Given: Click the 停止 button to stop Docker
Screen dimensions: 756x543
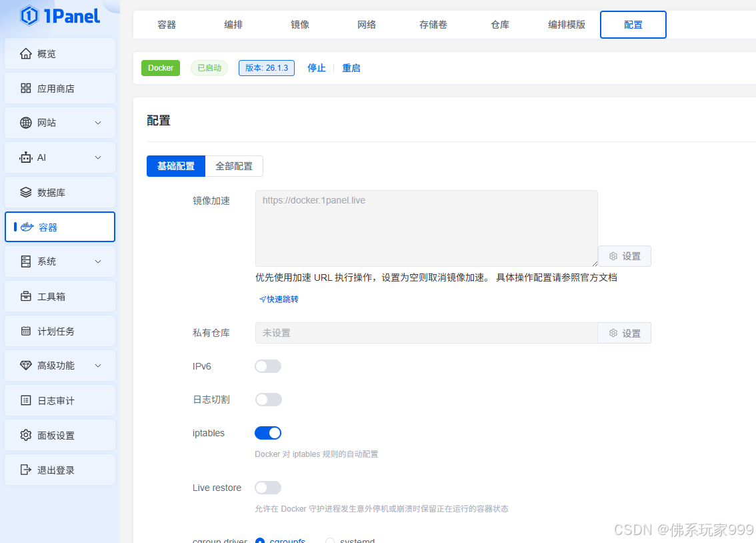Looking at the screenshot, I should coord(316,67).
